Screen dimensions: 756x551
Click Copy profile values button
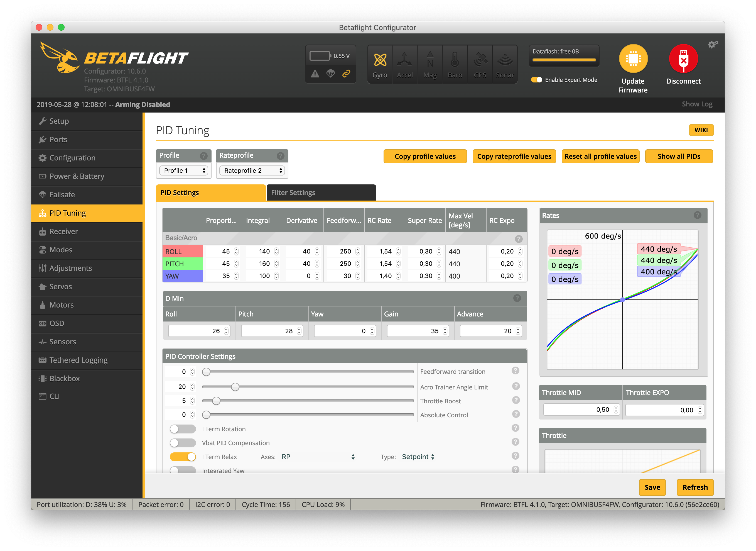[425, 157]
